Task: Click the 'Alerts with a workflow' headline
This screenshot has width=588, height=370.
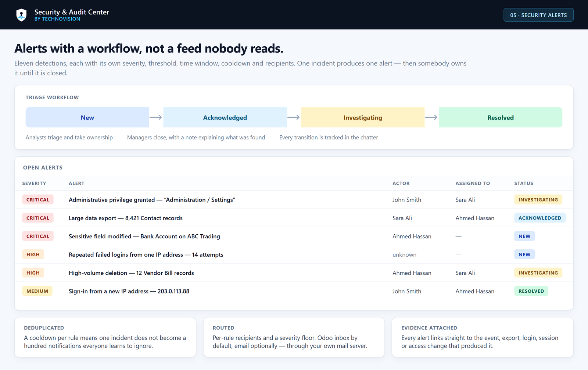Action: (x=149, y=48)
